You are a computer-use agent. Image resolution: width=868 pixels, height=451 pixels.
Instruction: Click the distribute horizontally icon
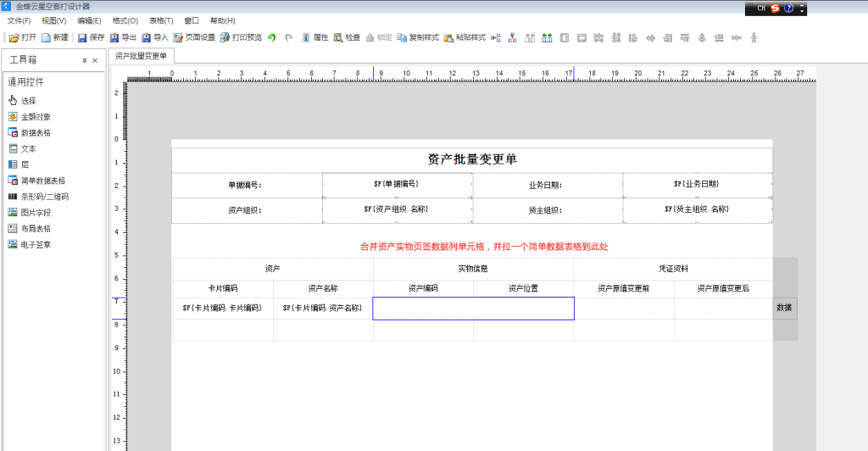point(737,37)
